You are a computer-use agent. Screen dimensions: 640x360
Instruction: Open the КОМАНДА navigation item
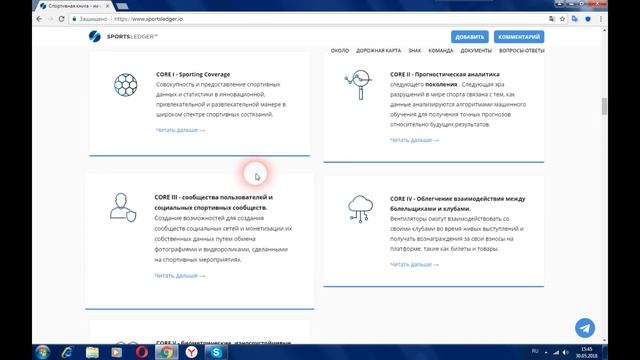(440, 51)
